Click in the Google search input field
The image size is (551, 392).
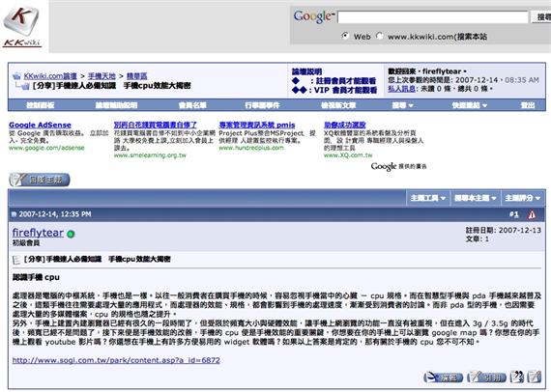coord(433,16)
